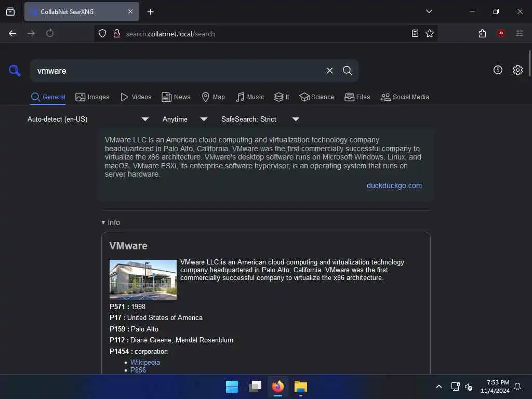
Task: Click the VMware infobox heading
Action: click(x=128, y=246)
